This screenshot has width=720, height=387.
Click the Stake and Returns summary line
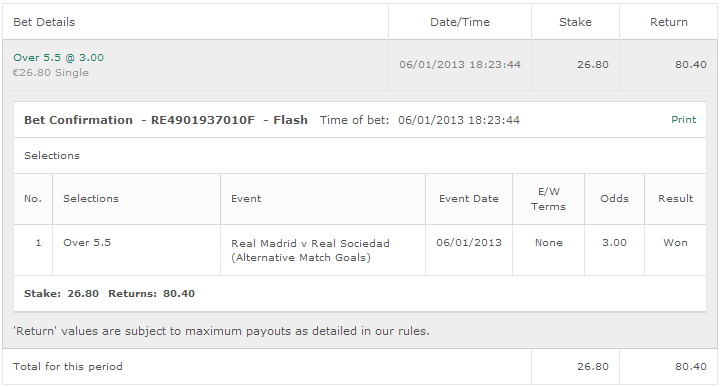109,293
